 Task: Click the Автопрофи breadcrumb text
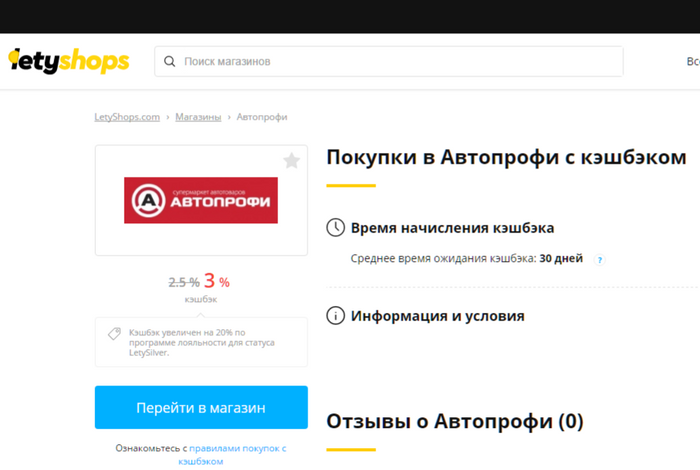pos(262,117)
